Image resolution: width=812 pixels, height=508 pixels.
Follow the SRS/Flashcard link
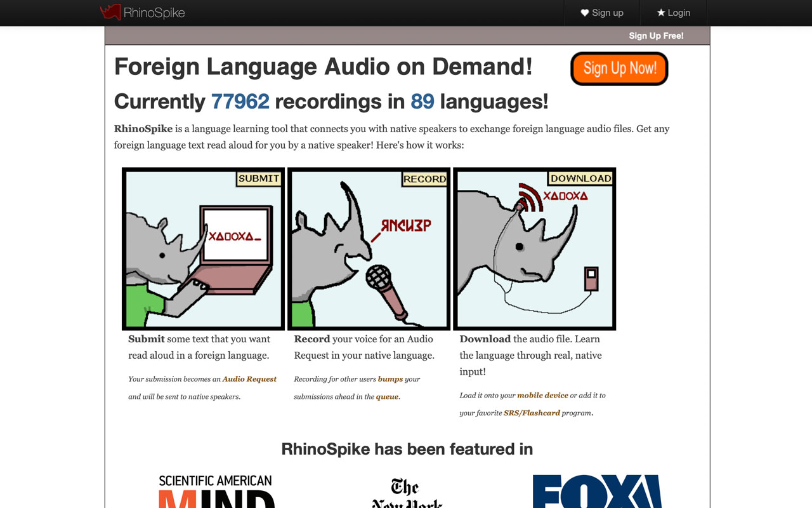tap(532, 413)
